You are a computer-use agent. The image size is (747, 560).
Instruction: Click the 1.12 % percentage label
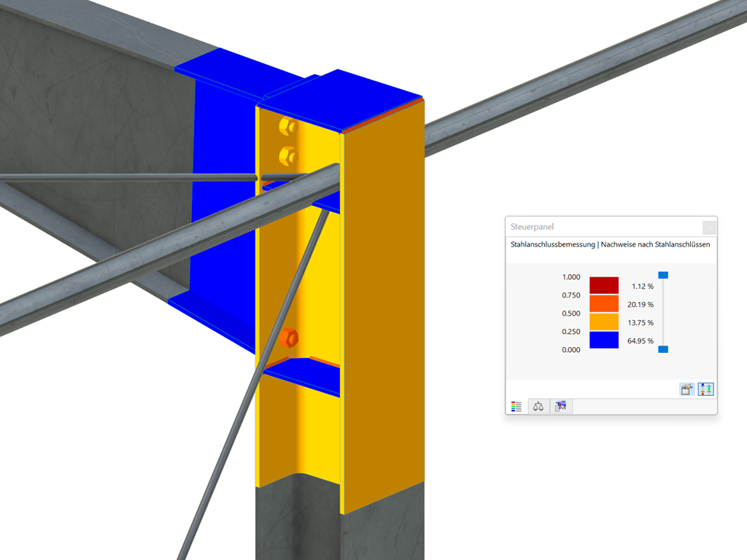click(x=643, y=286)
